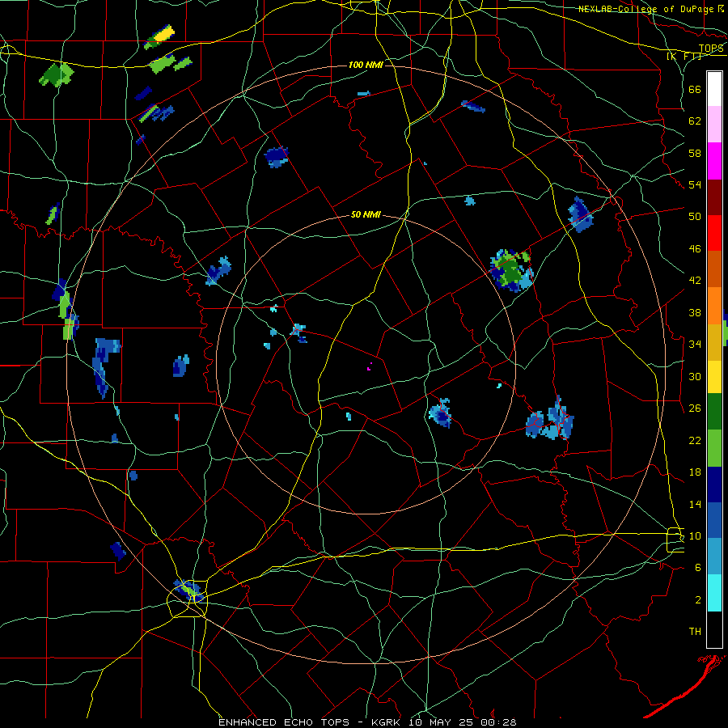The image size is (728, 728).
Task: Click the 'TH' threshold label
Action: click(x=695, y=632)
